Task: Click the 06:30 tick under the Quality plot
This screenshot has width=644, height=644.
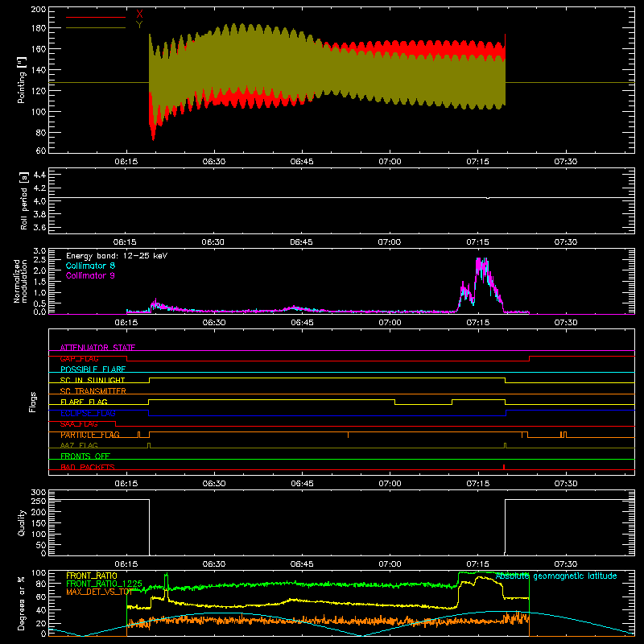Action: [214, 564]
